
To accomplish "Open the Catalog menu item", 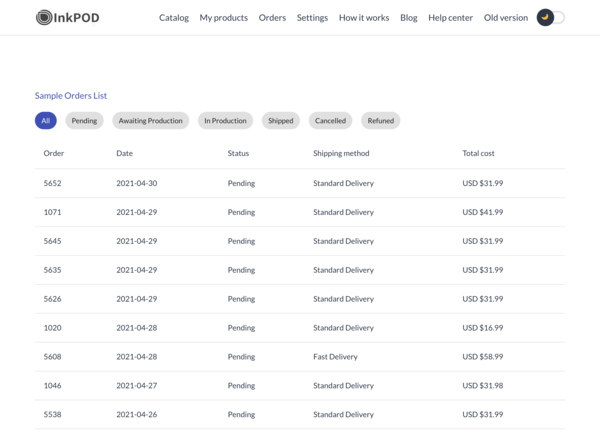I will [x=174, y=18].
